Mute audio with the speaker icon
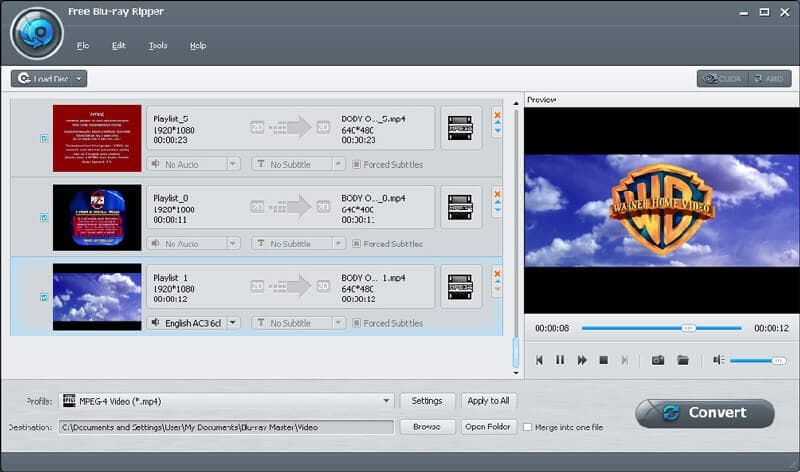This screenshot has width=800, height=472. coord(718,360)
